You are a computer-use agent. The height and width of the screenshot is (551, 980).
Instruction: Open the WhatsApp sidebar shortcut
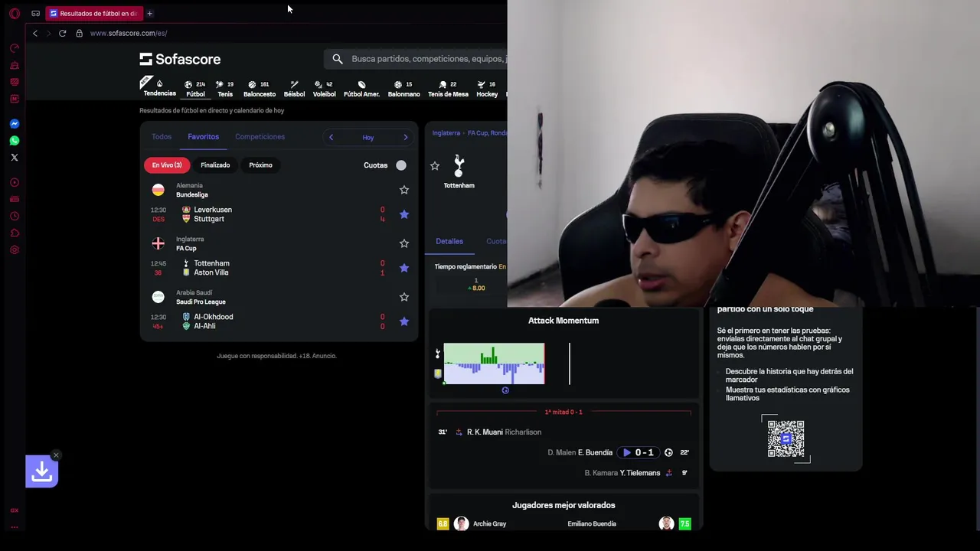[x=15, y=141]
